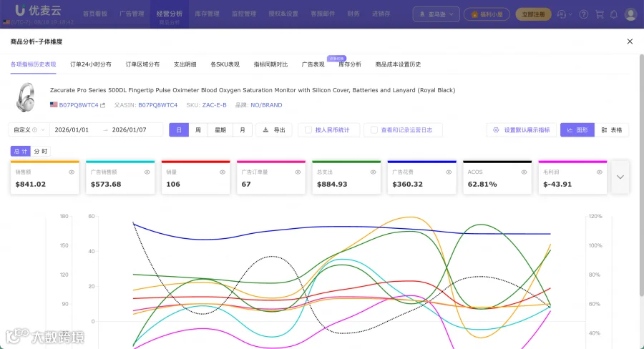
Task: Open external link icon beside B07PQ8WTC4
Action: click(102, 105)
